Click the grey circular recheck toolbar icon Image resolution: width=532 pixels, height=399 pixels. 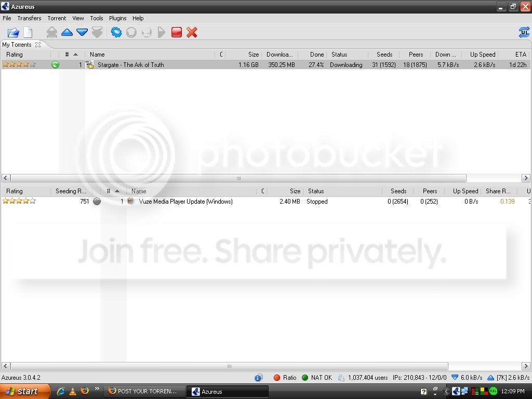click(131, 33)
